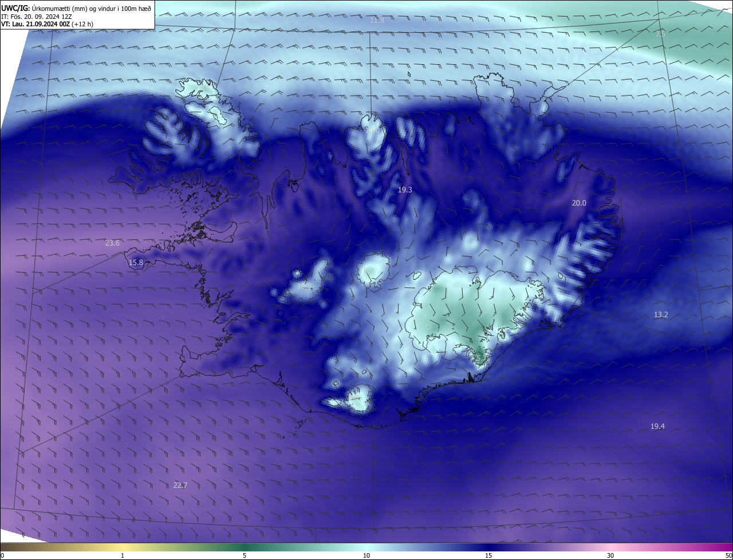The image size is (733, 560).
Task: Click the 23.6 value label
Action: pos(112,243)
